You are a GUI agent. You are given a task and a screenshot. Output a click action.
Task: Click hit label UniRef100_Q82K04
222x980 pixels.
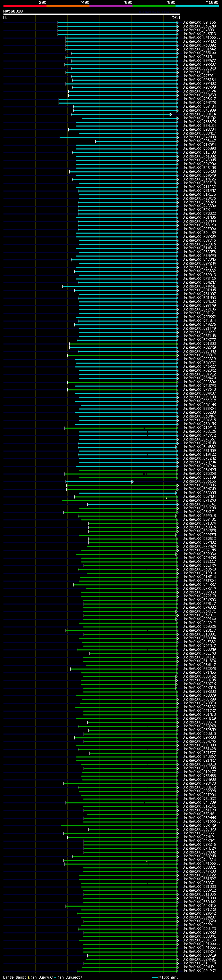[x=199, y=952]
